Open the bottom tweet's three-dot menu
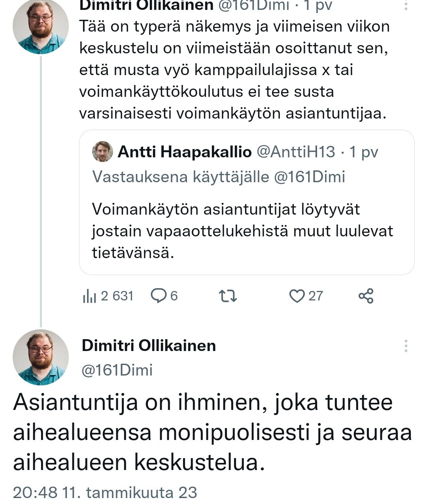 [x=406, y=346]
